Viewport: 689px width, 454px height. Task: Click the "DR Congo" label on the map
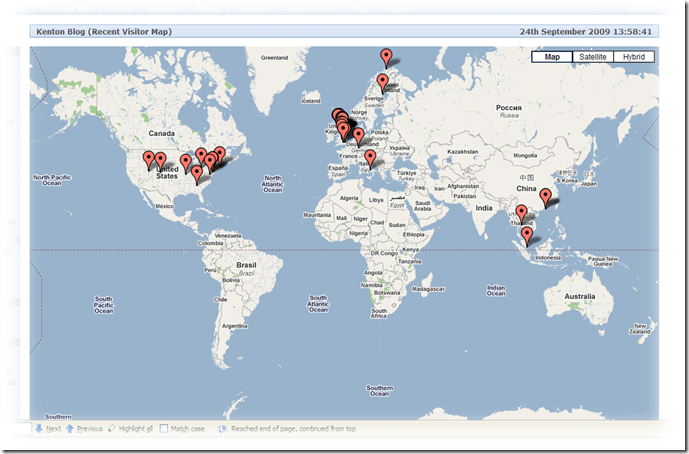point(384,254)
